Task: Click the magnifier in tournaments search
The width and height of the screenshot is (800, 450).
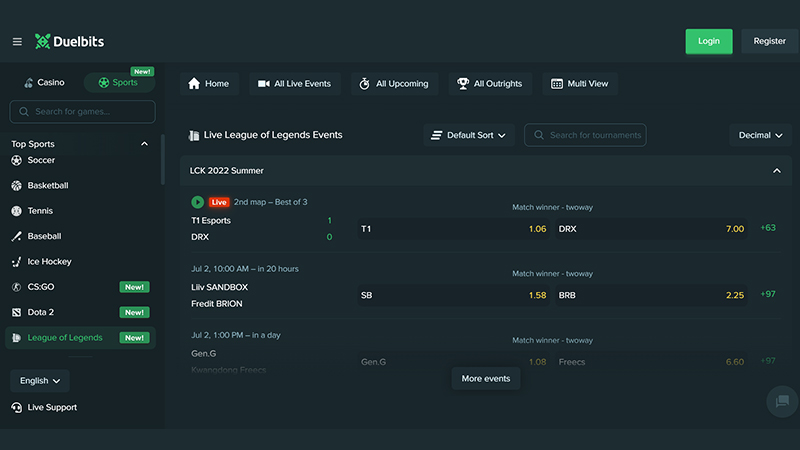Action: (539, 135)
